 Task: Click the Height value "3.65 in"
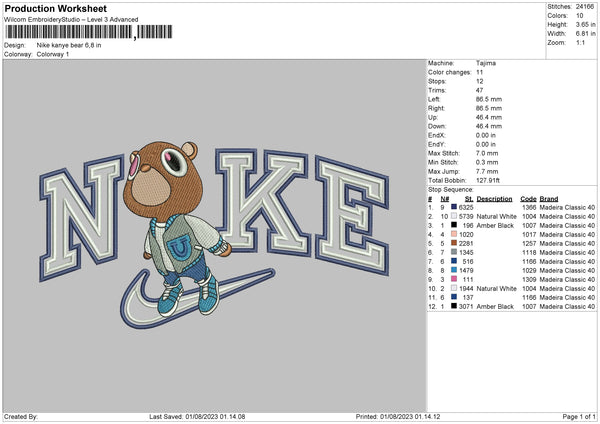(x=585, y=24)
